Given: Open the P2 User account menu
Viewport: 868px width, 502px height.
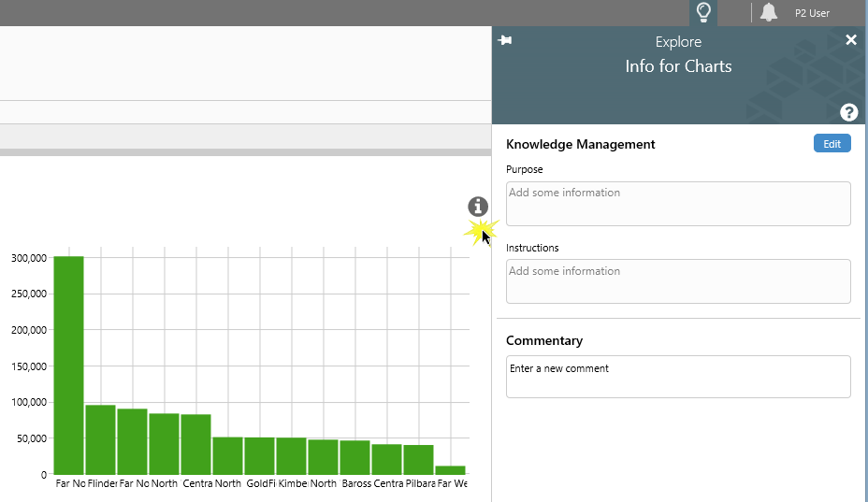Looking at the screenshot, I should (811, 13).
